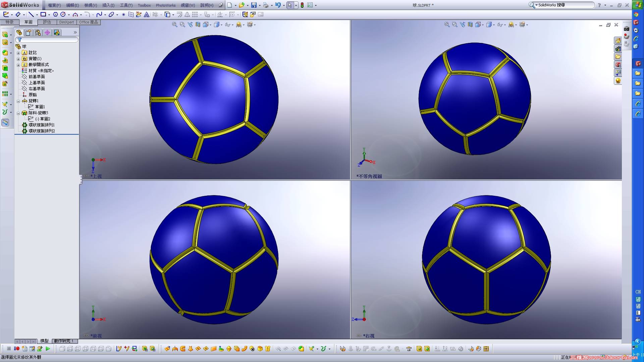Image resolution: width=644 pixels, height=362 pixels.
Task: Select the Spline sketch tool
Action: pyautogui.click(x=99, y=14)
